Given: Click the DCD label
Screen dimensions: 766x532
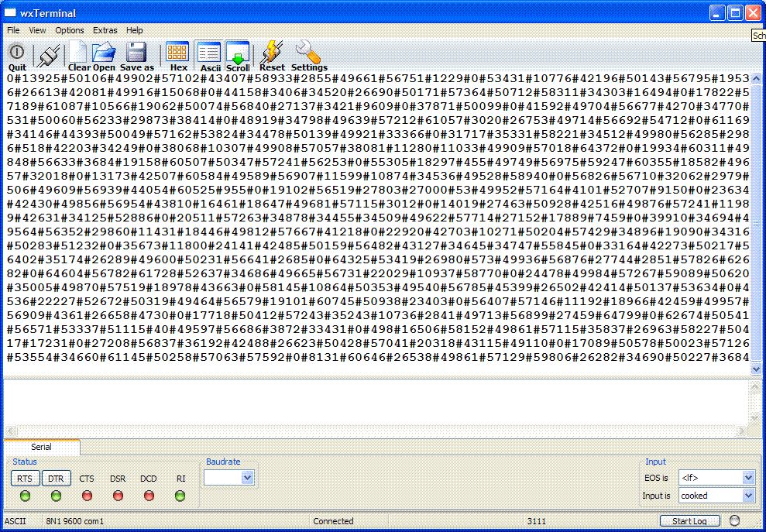Looking at the screenshot, I should point(149,479).
